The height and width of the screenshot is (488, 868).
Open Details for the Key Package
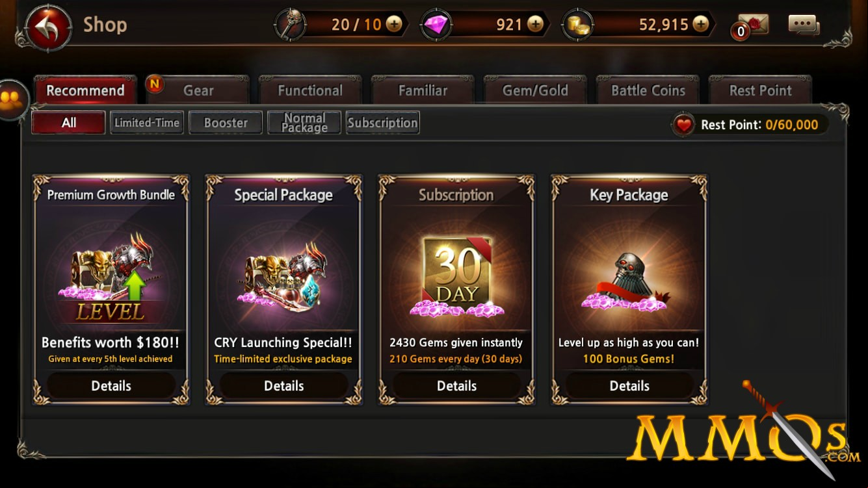click(629, 385)
